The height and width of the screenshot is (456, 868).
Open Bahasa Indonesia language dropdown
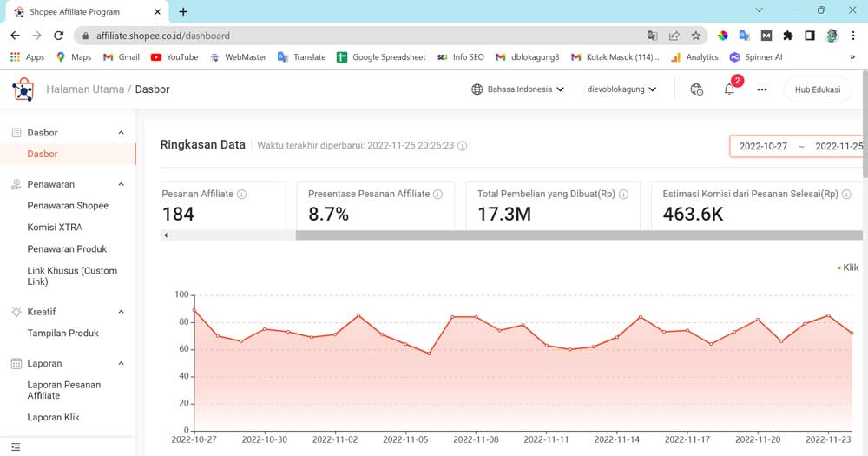click(517, 89)
